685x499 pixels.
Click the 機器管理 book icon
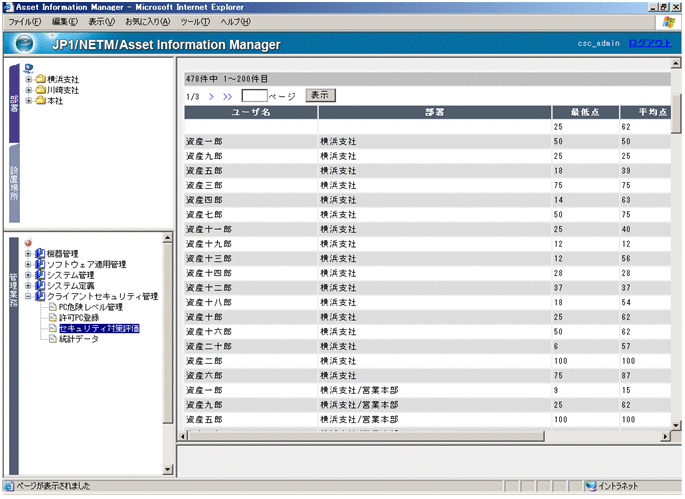pos(40,253)
